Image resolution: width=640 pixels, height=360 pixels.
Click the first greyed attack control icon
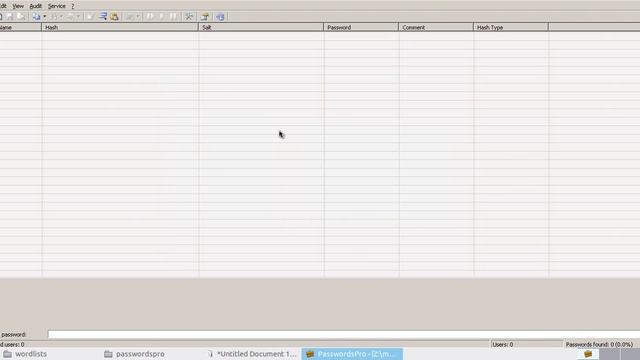150,17
